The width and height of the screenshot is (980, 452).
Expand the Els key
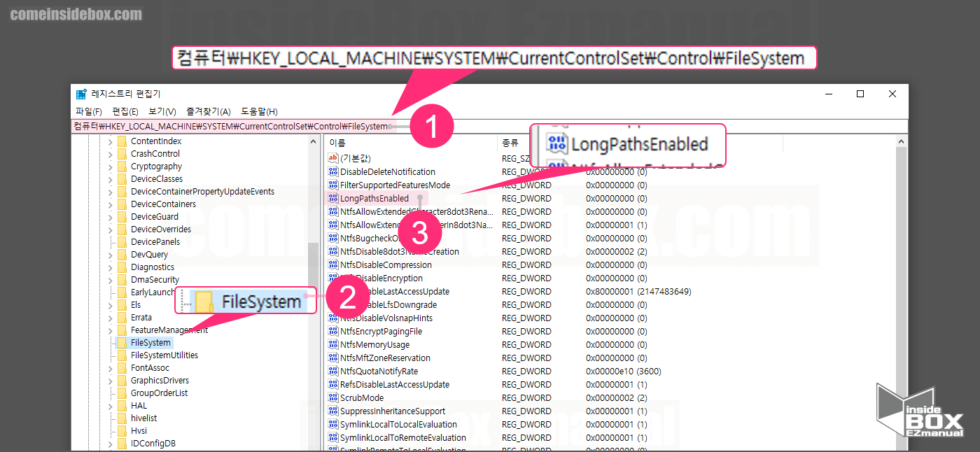[x=110, y=305]
